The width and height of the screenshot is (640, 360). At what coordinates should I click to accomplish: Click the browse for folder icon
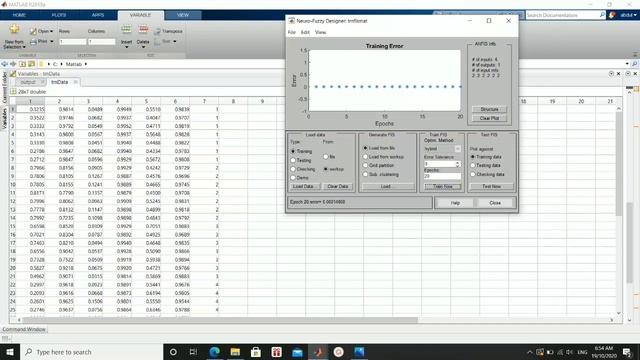click(x=31, y=64)
